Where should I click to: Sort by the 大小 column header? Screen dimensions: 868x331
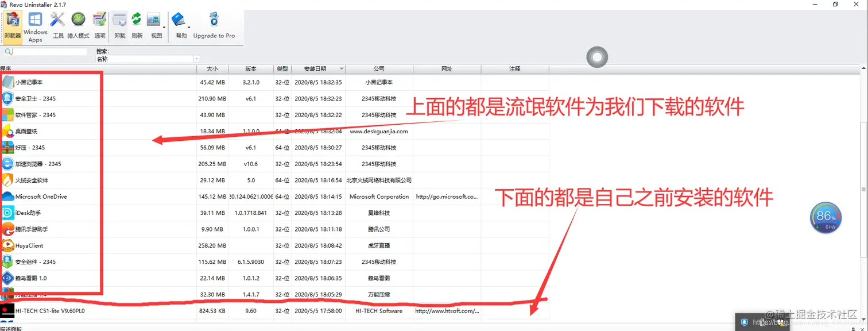(x=212, y=69)
